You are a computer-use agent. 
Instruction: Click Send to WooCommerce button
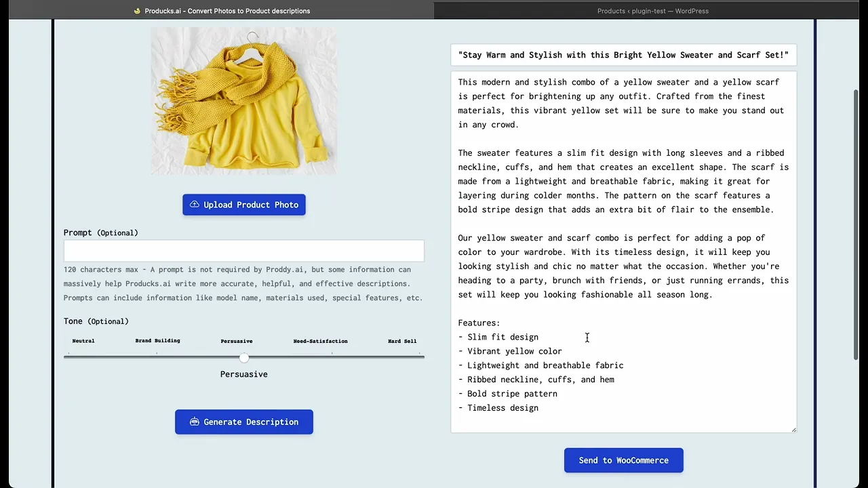tap(624, 460)
